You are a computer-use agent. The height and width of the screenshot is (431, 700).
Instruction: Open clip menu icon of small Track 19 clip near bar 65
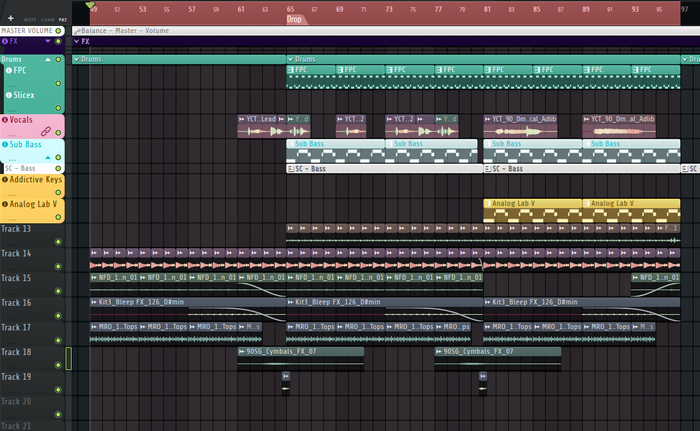pyautogui.click(x=286, y=376)
